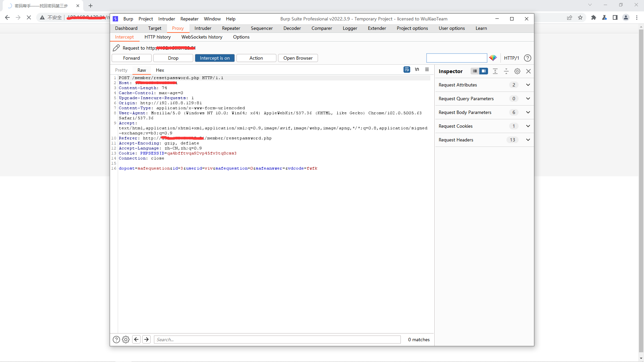This screenshot has height=362, width=644.
Task: Click the bottom Search input field
Action: tap(277, 340)
